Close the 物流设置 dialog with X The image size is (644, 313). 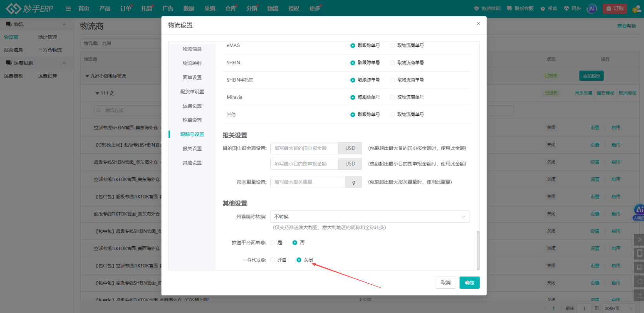(478, 24)
